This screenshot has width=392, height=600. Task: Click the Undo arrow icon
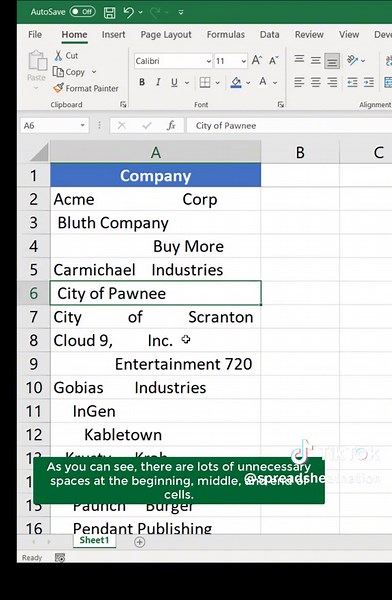pos(128,12)
